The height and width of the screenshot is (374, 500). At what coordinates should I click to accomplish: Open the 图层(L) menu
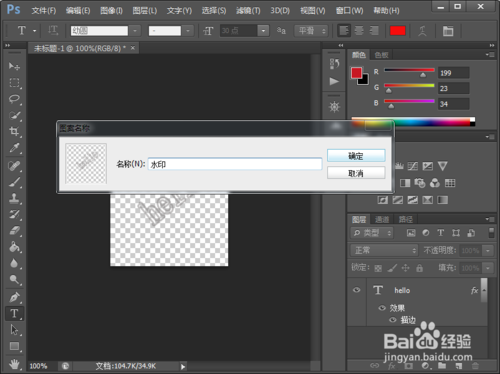click(x=145, y=11)
